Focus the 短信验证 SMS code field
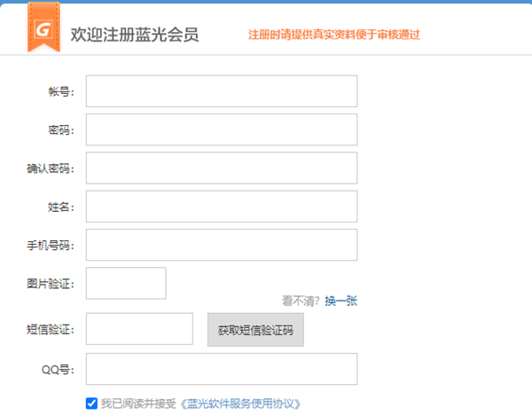This screenshot has height=415, width=532. click(139, 329)
